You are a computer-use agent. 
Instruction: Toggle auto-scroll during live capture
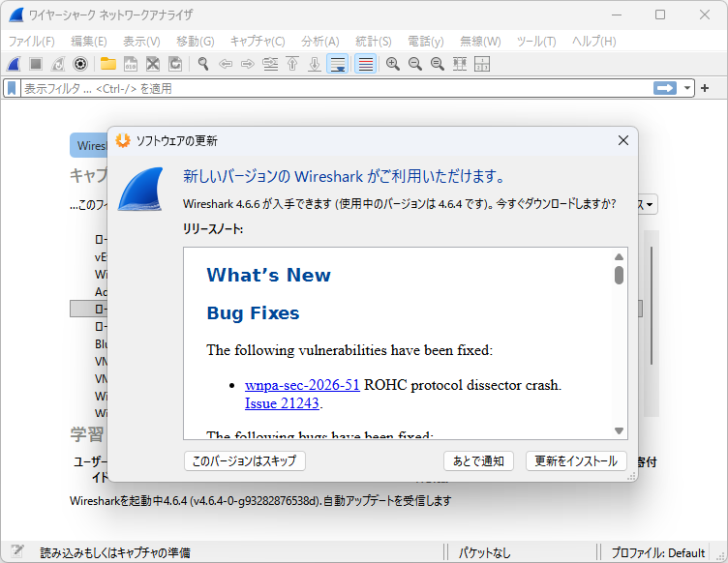coord(338,64)
